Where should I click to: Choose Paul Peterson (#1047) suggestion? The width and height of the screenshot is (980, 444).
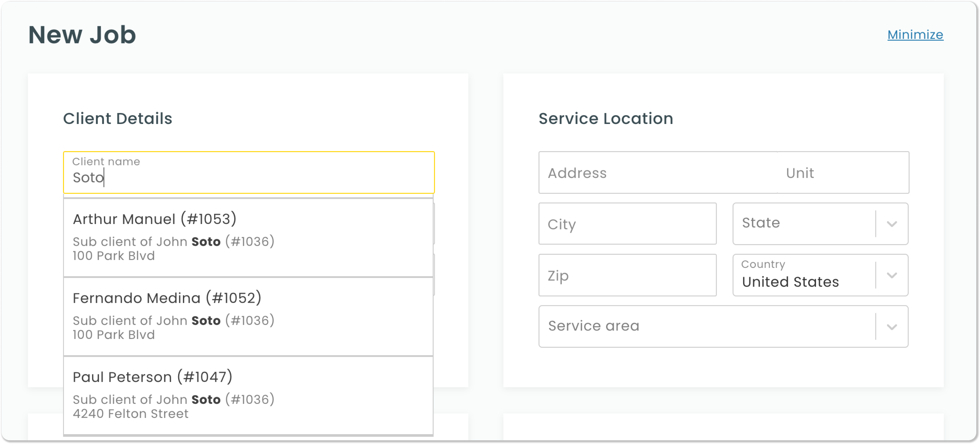pyautogui.click(x=248, y=395)
